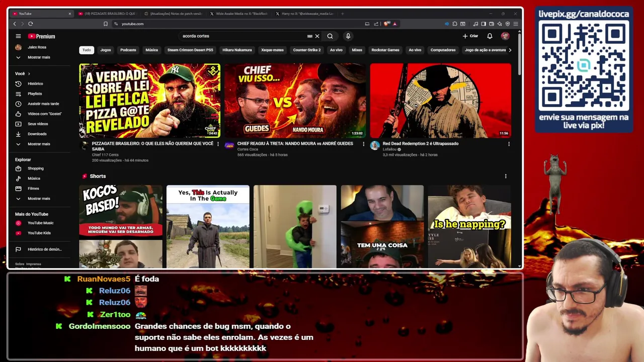Click the bookmark icon in address bar
This screenshot has height=362, width=644.
tap(105, 24)
